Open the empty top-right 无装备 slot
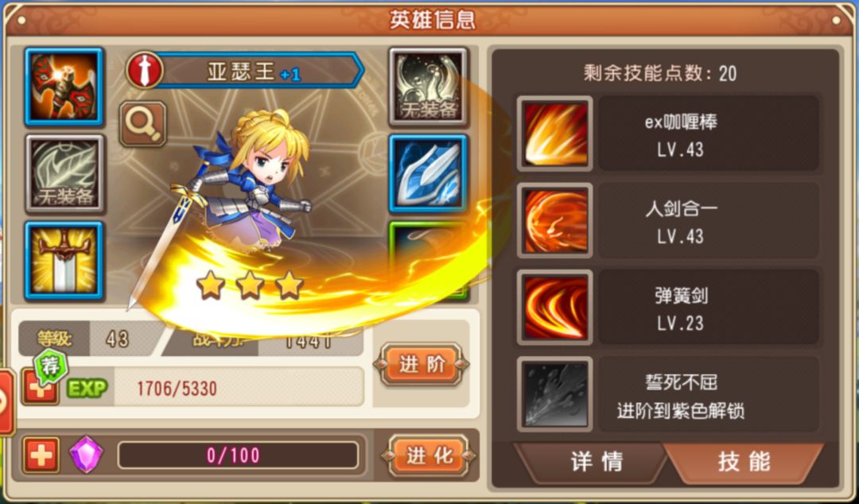This screenshot has width=859, height=504. click(428, 87)
